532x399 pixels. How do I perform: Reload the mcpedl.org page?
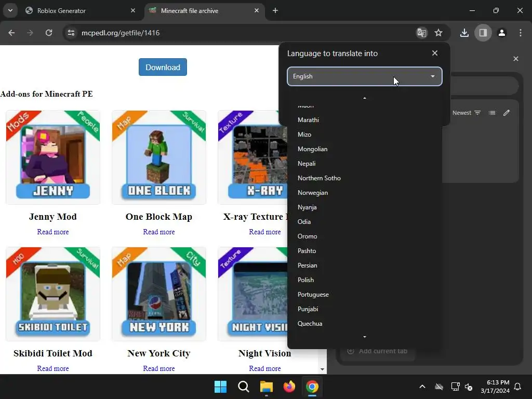[49, 33]
